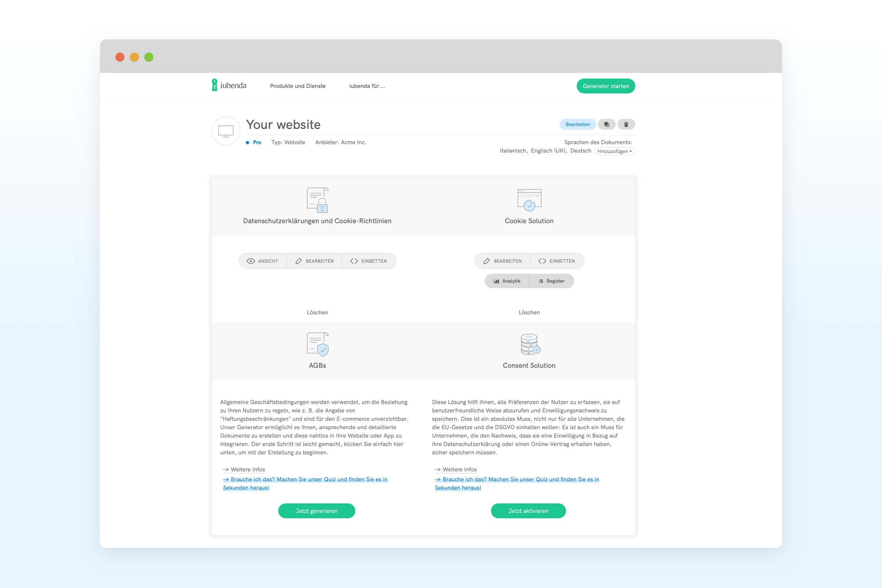Click Weitere Infos under Consent Solution

[x=459, y=470]
